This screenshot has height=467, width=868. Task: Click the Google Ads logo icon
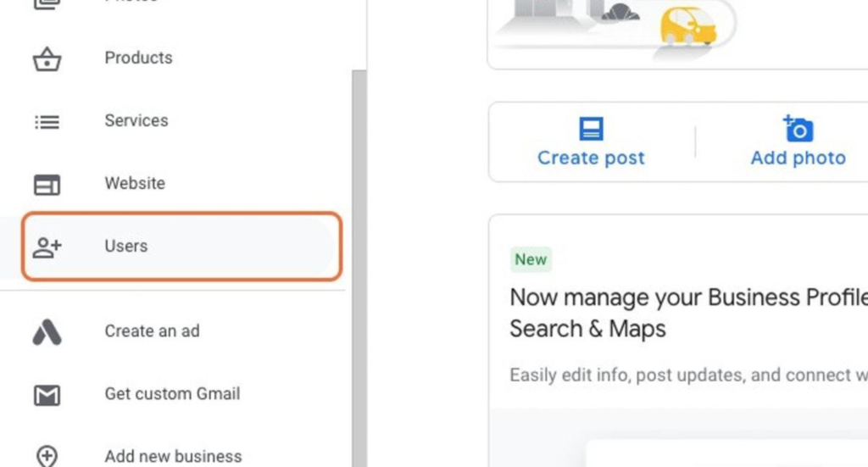tap(47, 332)
